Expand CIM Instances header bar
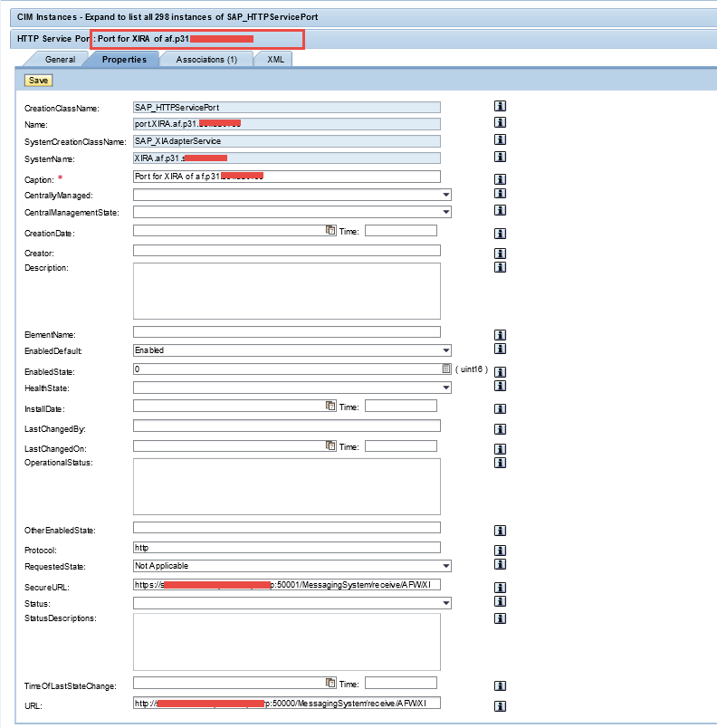The width and height of the screenshot is (717, 728). pyautogui.click(x=363, y=17)
